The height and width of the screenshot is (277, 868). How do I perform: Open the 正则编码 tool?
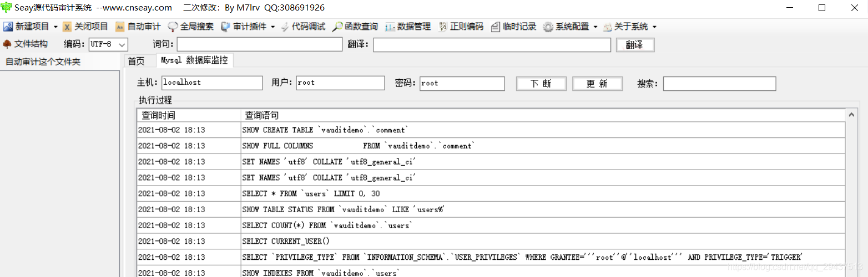tap(461, 27)
